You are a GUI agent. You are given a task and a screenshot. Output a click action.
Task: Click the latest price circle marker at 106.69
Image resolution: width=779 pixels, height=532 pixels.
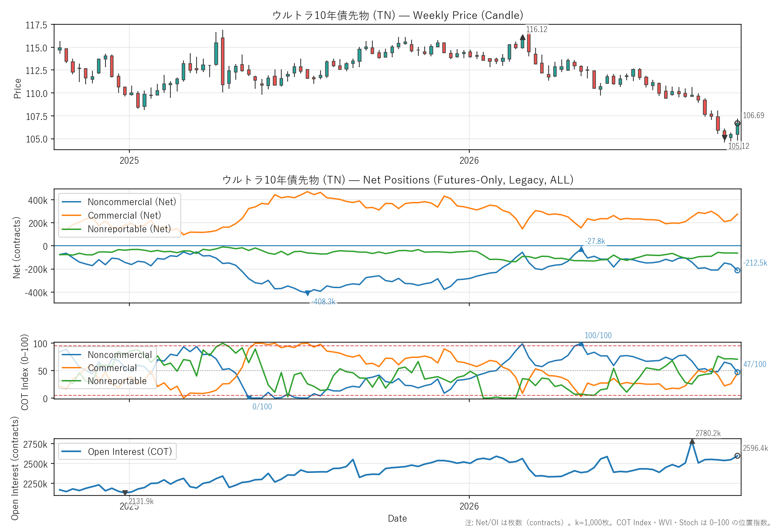point(738,124)
